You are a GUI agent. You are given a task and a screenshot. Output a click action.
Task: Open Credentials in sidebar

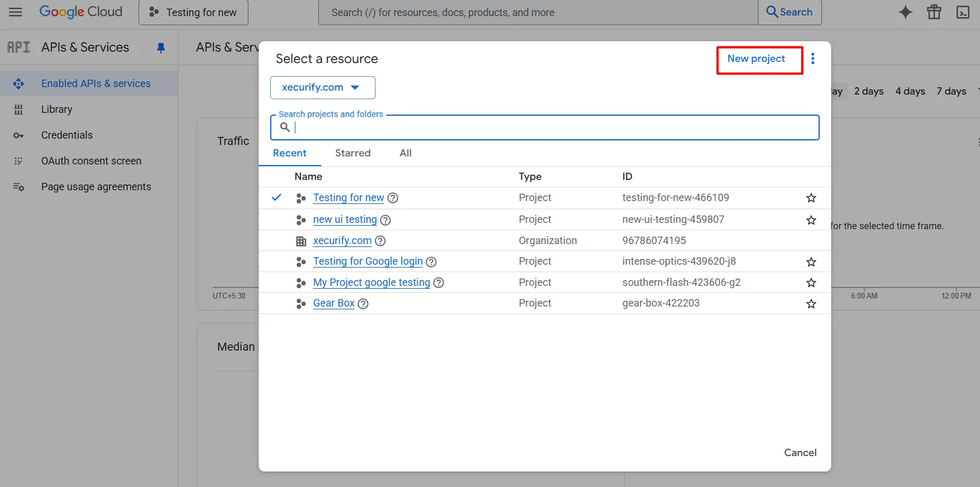click(x=89, y=135)
